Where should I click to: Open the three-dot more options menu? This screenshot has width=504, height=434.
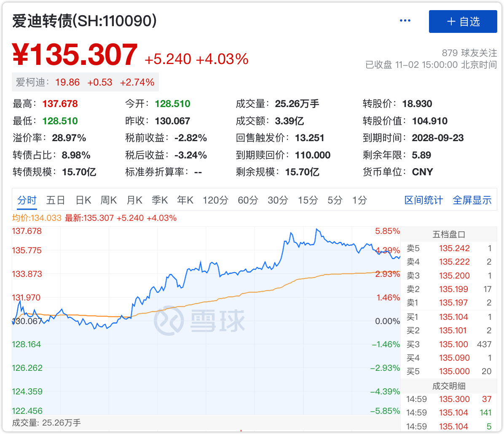tap(405, 21)
